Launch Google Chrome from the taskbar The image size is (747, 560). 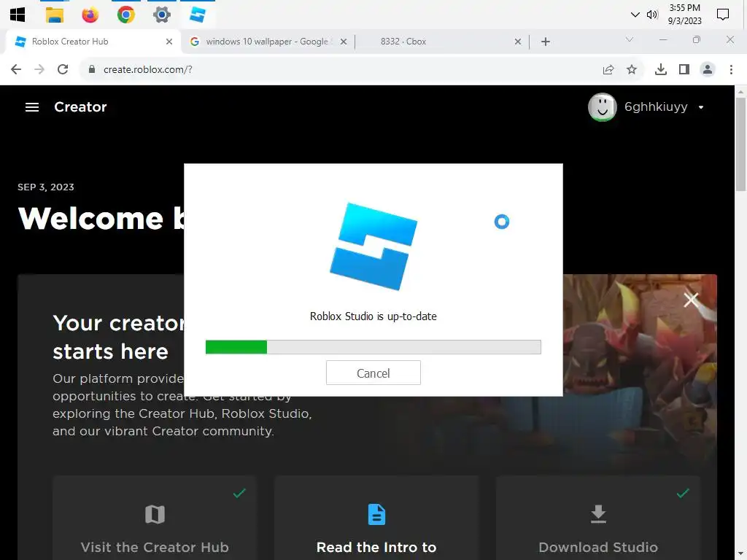tap(125, 15)
